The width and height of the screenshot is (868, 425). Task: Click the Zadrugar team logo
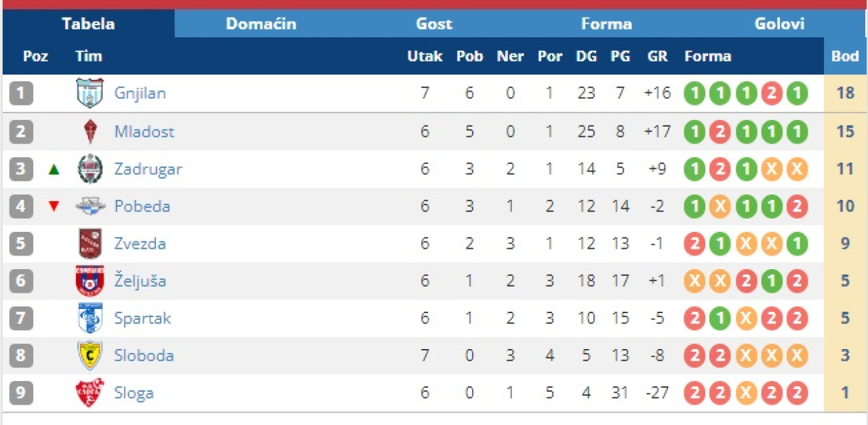tap(90, 169)
